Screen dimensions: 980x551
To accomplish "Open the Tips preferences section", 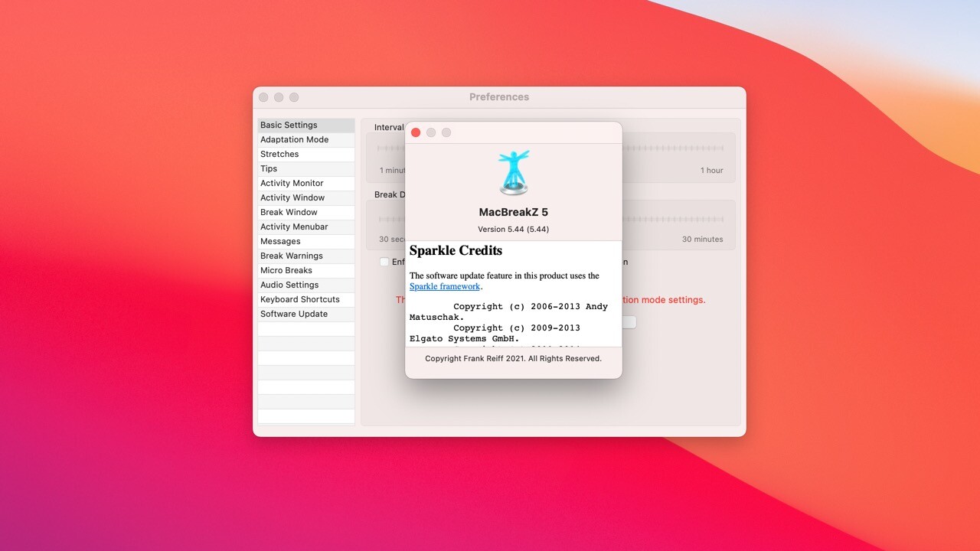I will tap(306, 168).
